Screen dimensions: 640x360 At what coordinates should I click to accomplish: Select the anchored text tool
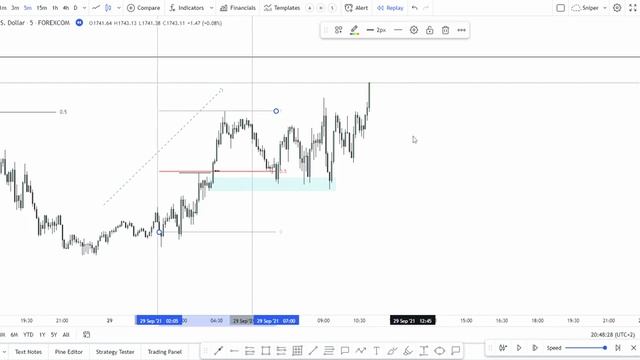(x=424, y=350)
